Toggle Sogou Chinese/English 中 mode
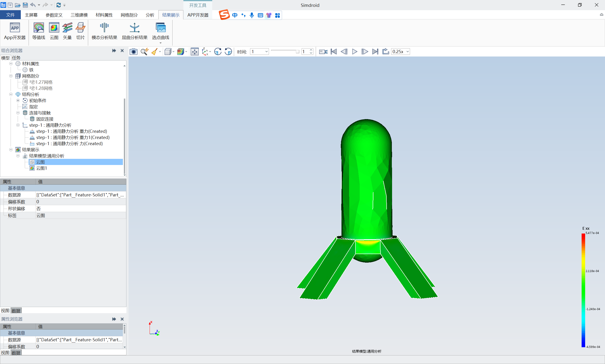 235,15
